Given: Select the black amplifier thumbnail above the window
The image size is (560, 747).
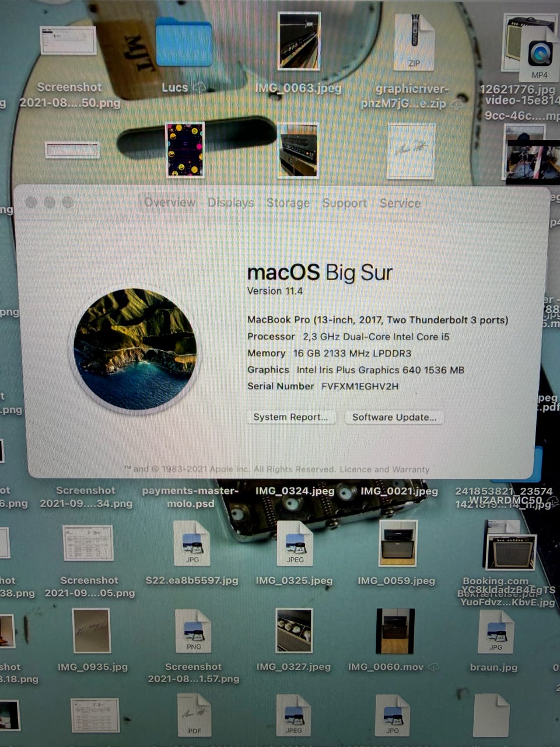Looking at the screenshot, I should (298, 150).
